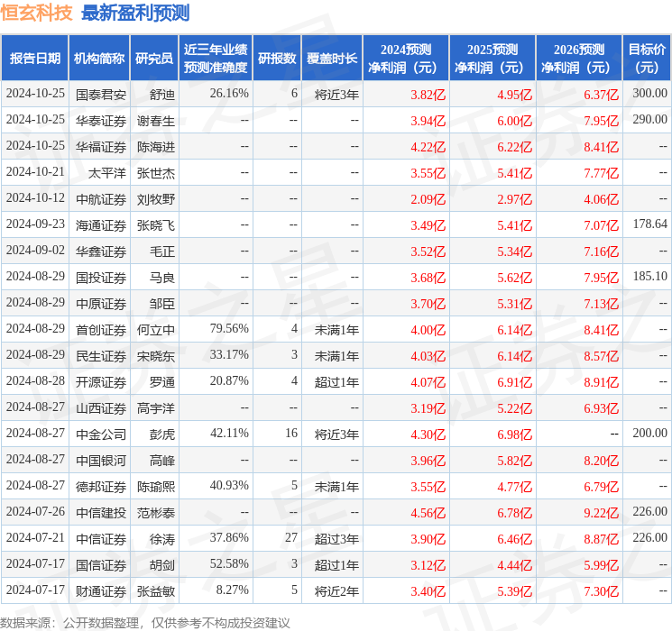
Task: Click the 覆盖时长 column header
Action: 332,59
